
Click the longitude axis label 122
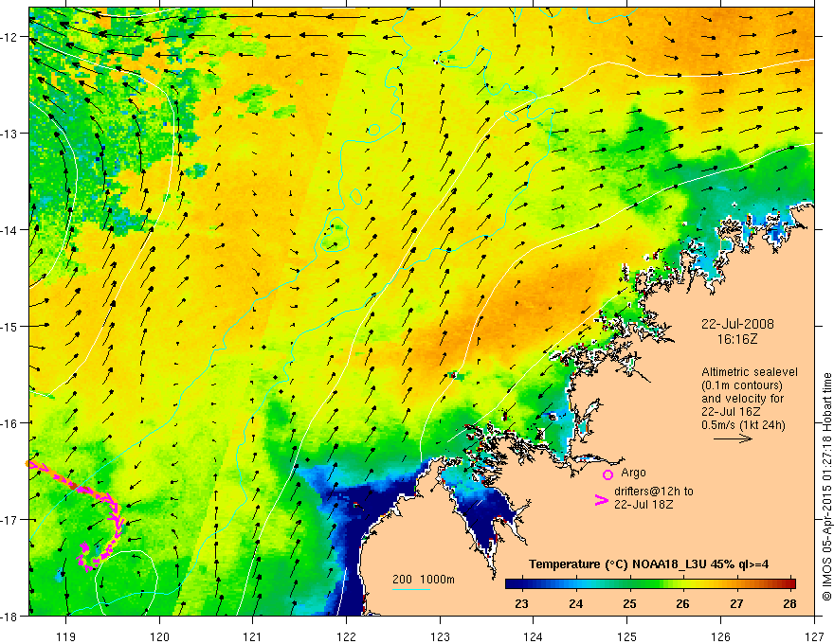(x=346, y=636)
